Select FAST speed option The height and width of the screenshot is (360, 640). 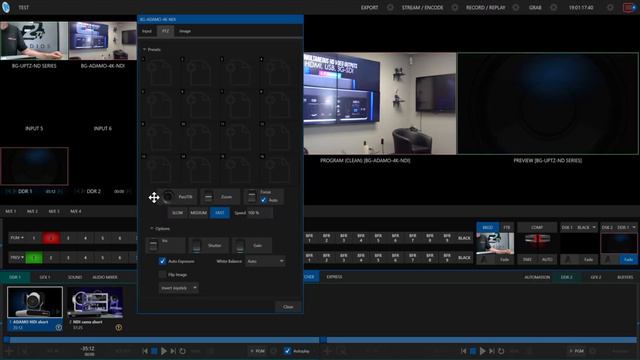point(220,213)
